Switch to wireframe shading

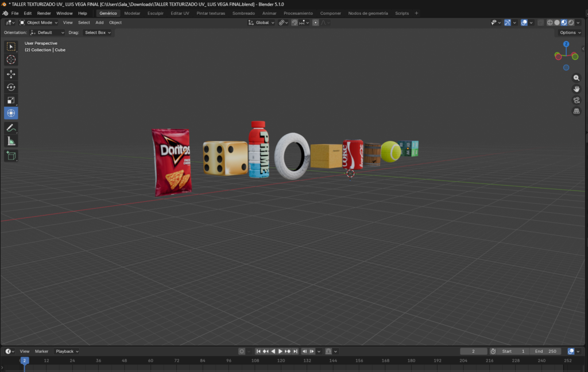pyautogui.click(x=550, y=22)
